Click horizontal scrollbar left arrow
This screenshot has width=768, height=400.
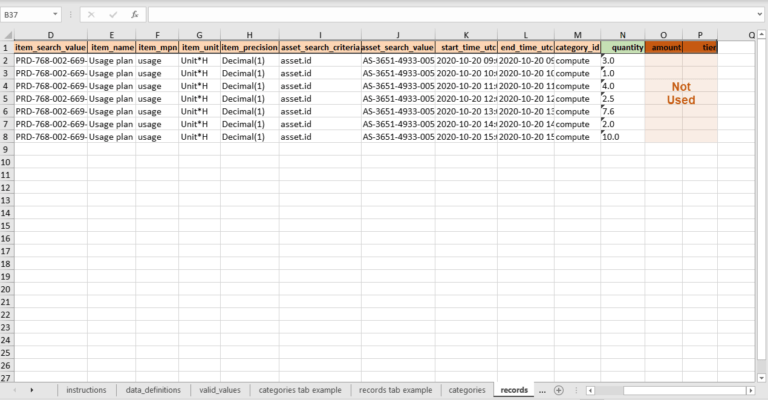click(x=591, y=389)
